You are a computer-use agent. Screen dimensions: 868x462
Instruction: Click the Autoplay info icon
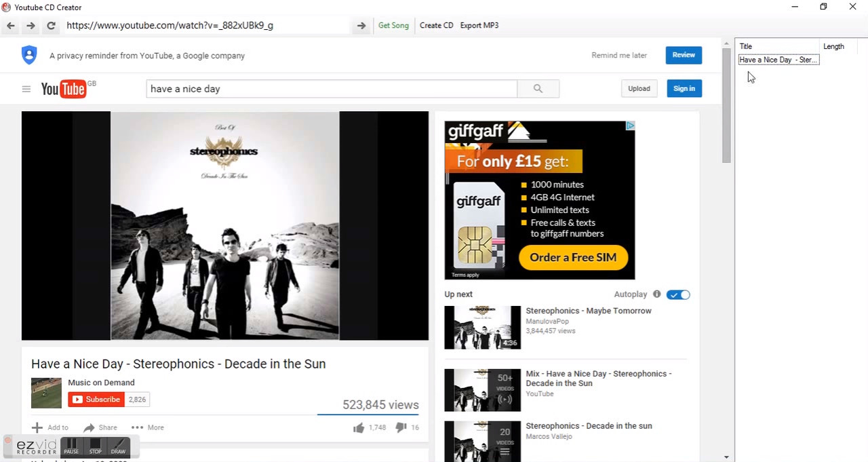pyautogui.click(x=656, y=294)
